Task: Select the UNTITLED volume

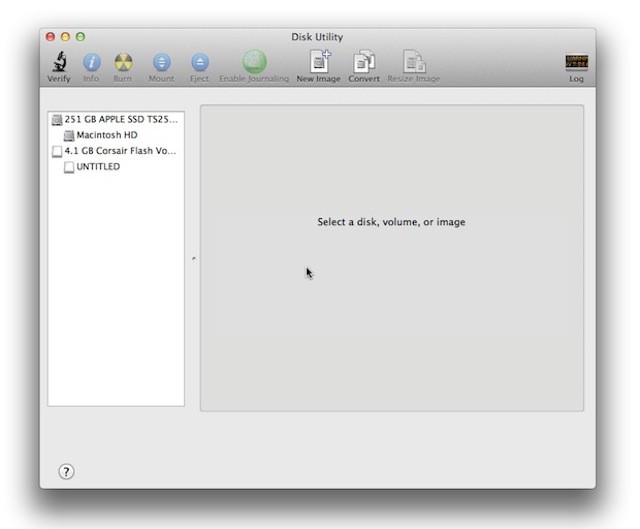Action: point(98,167)
